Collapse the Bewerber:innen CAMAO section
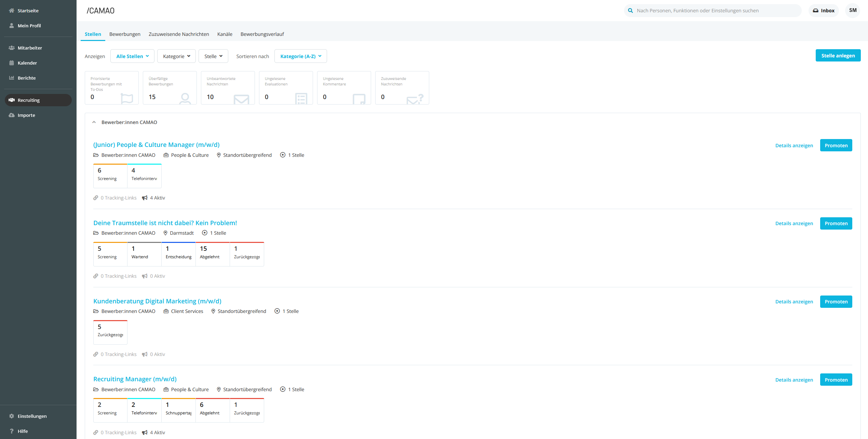Screen dimensions: 868x439 [94, 122]
